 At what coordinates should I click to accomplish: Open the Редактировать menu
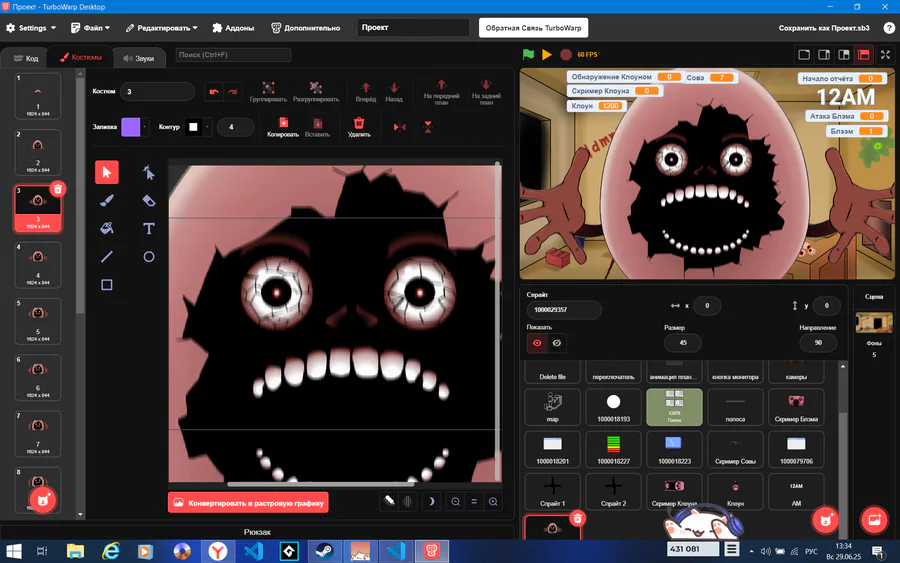pyautogui.click(x=161, y=28)
